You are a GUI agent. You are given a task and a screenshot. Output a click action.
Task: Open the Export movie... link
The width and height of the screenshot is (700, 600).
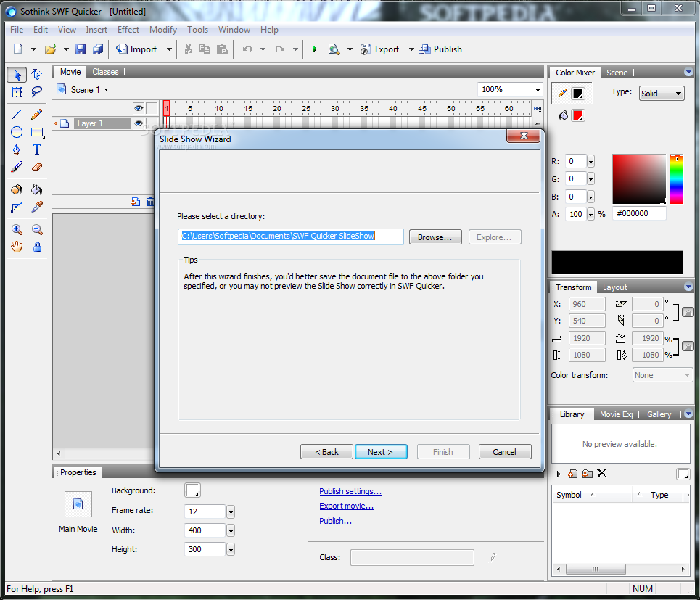coord(347,506)
